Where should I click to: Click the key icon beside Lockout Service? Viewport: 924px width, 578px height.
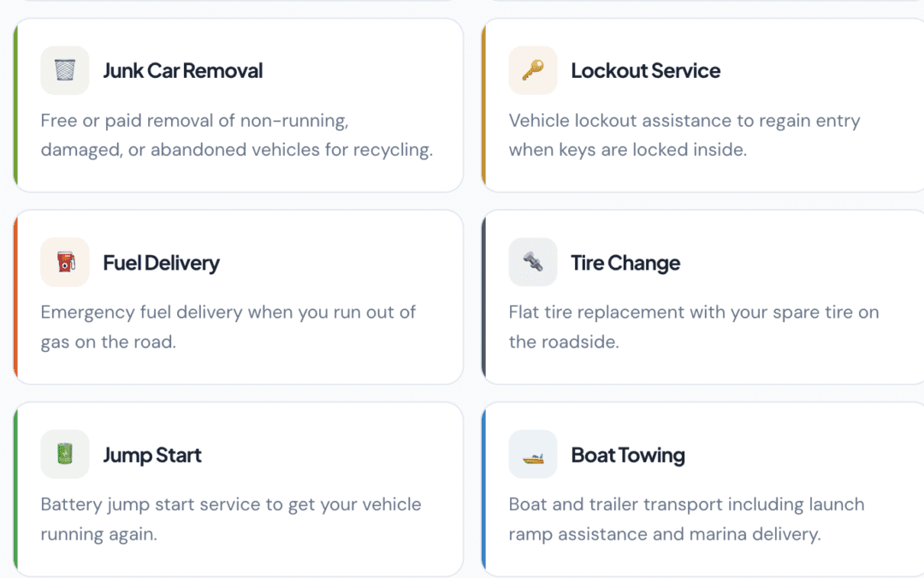[533, 70]
